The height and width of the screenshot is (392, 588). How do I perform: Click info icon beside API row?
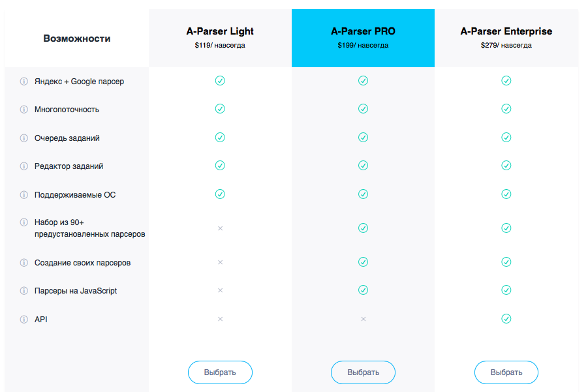pos(24,320)
